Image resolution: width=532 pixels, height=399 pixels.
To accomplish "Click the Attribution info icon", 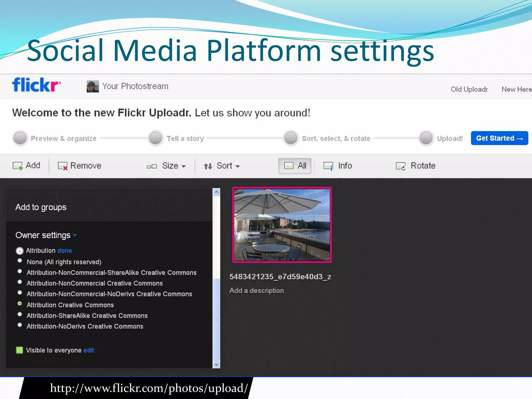I will click(19, 251).
